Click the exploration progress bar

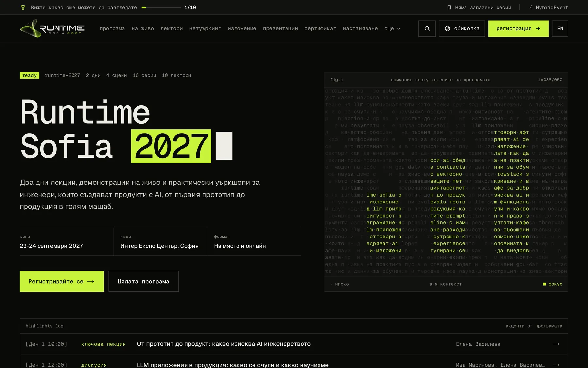161,7
